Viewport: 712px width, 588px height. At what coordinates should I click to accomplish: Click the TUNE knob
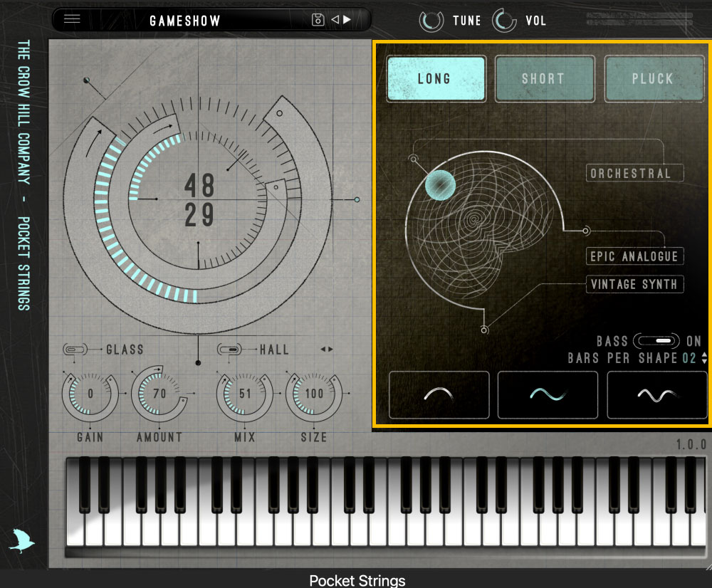coord(431,21)
